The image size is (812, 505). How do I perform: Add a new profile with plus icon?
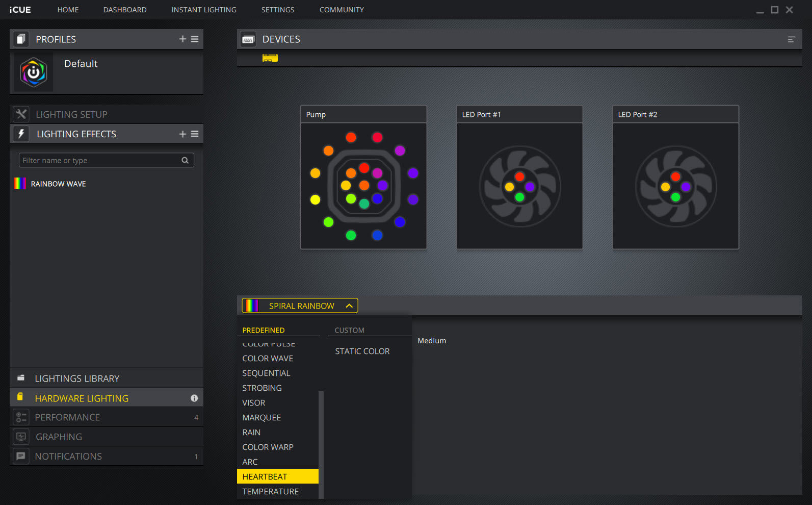pos(182,39)
